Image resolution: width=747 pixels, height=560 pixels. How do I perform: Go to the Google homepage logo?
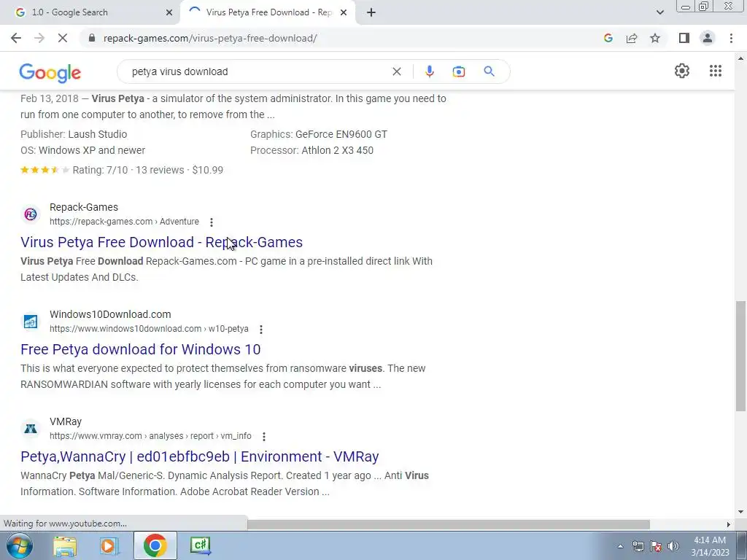[x=50, y=73]
